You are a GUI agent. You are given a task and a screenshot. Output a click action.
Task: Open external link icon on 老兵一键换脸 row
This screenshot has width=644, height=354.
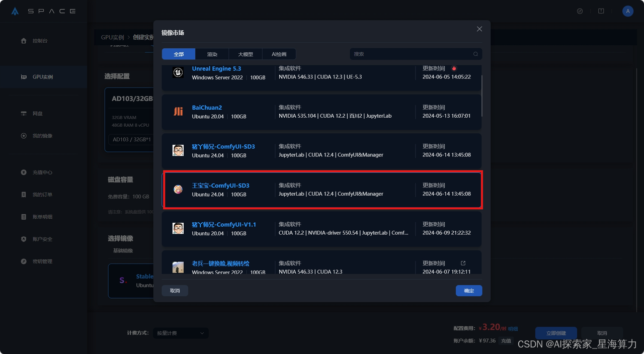point(463,263)
